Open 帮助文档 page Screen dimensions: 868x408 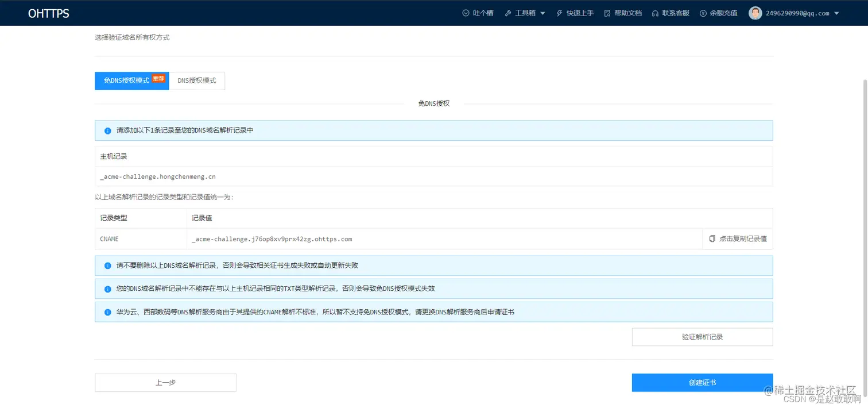623,13
